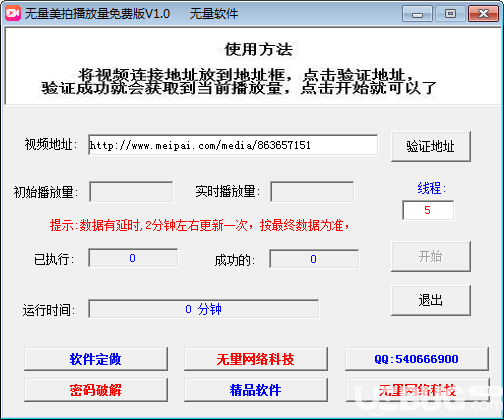Open the 精品软件 button
The image size is (504, 420).
(x=256, y=390)
